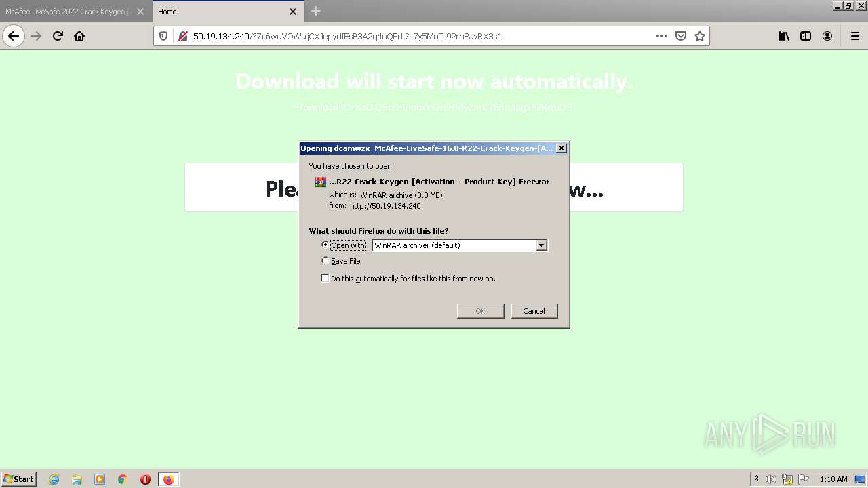
Task: Open Firefox account icon
Action: [x=827, y=36]
